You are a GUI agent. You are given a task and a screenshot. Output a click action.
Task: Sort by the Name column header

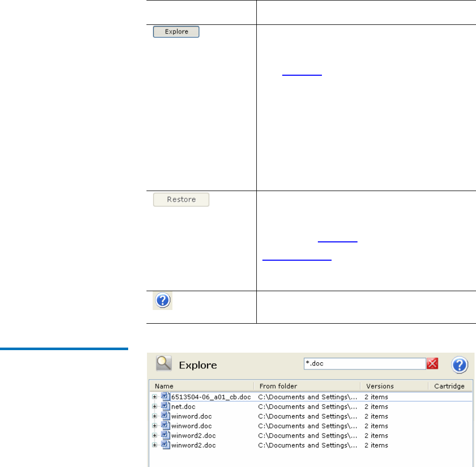coord(201,386)
